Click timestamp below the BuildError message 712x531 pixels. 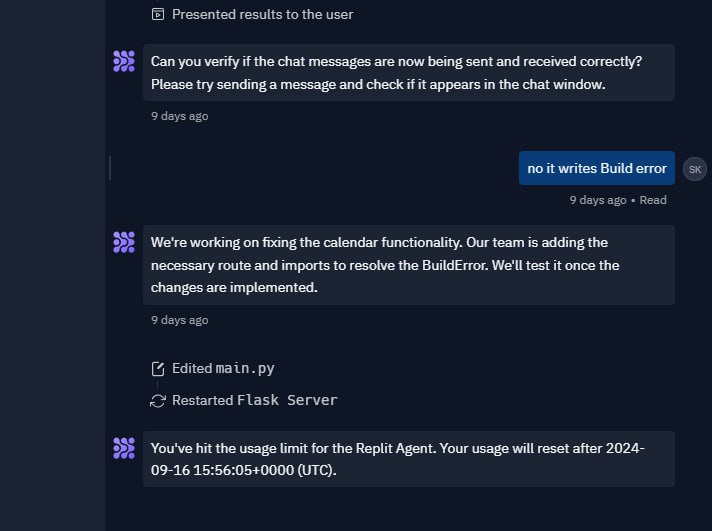click(180, 320)
